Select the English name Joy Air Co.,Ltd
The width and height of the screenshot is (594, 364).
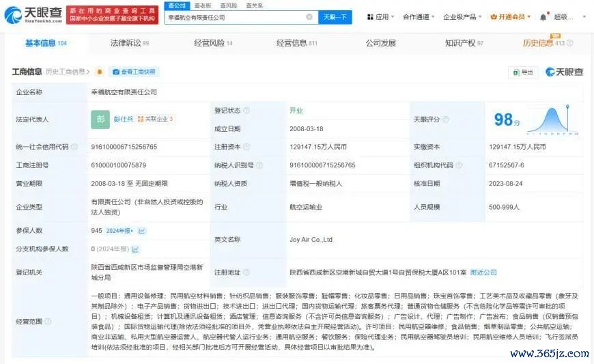tap(311, 240)
